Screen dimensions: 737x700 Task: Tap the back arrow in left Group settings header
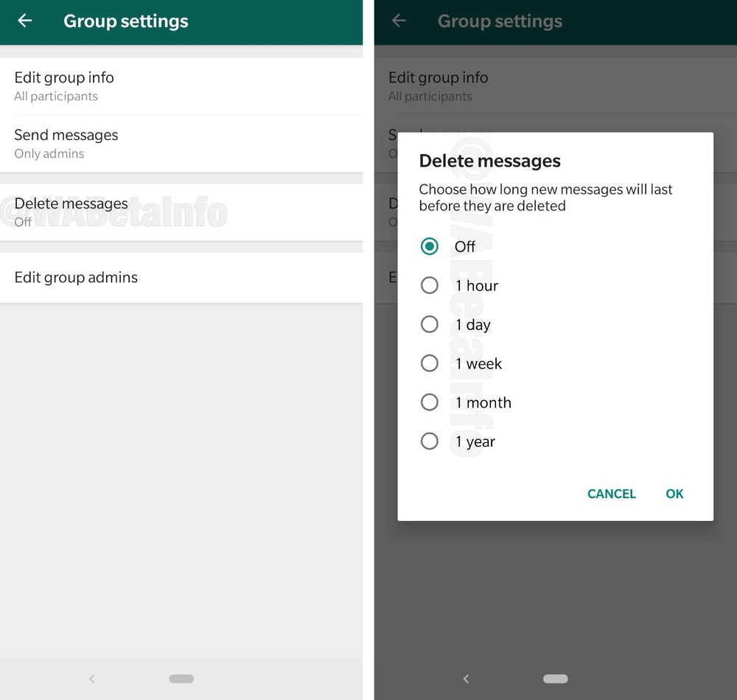click(25, 20)
